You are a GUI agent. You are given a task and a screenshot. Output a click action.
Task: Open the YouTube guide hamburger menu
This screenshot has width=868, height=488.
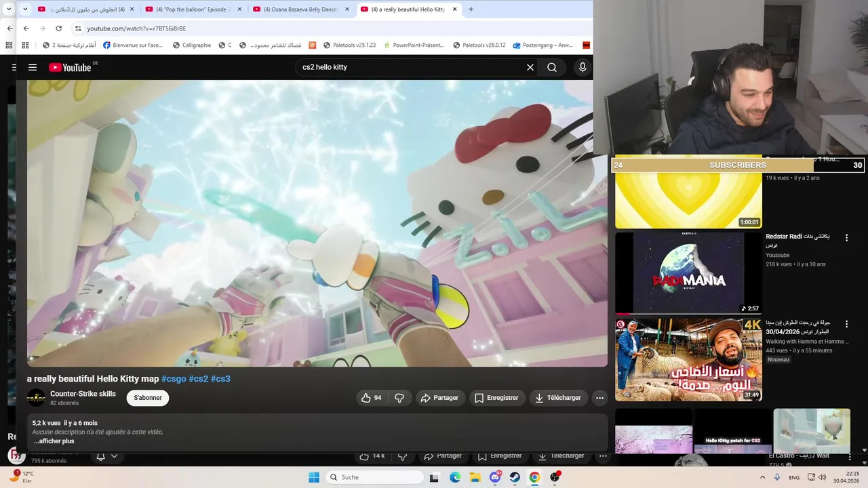[x=32, y=67]
